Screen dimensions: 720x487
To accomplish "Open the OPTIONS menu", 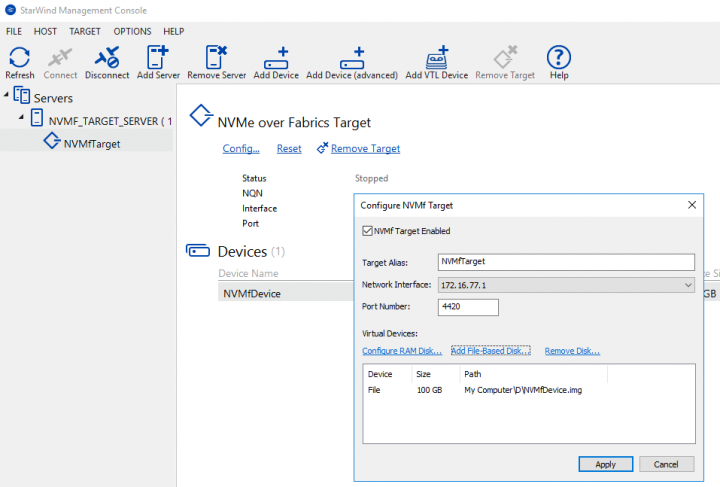I will 132,31.
